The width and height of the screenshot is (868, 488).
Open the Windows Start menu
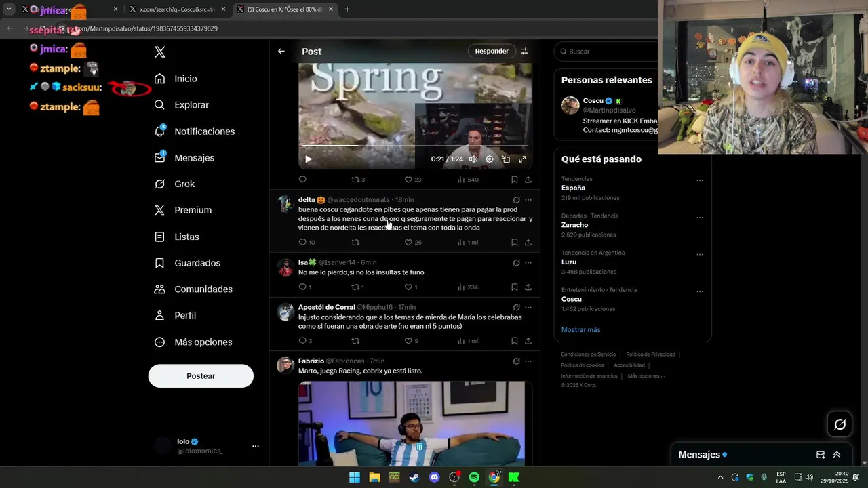pos(355,477)
